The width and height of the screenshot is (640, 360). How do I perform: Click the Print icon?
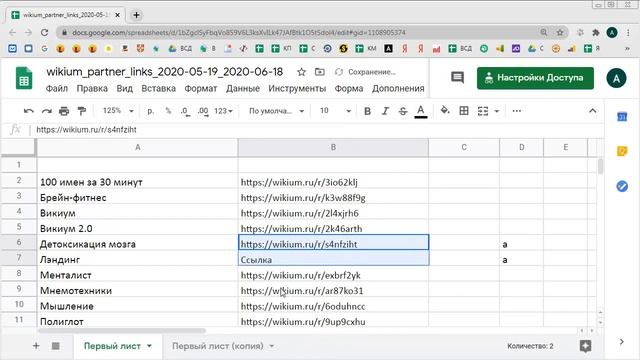tap(64, 111)
